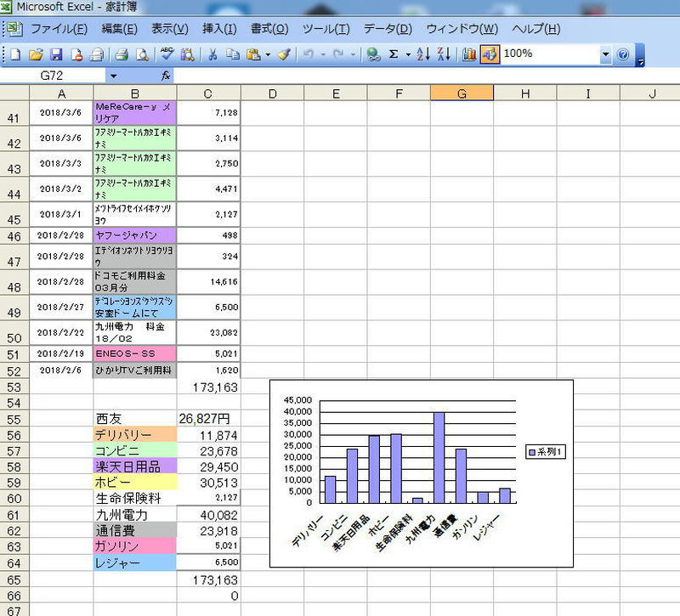
Task: Select the ヤフージャパン cell
Action: 135,235
